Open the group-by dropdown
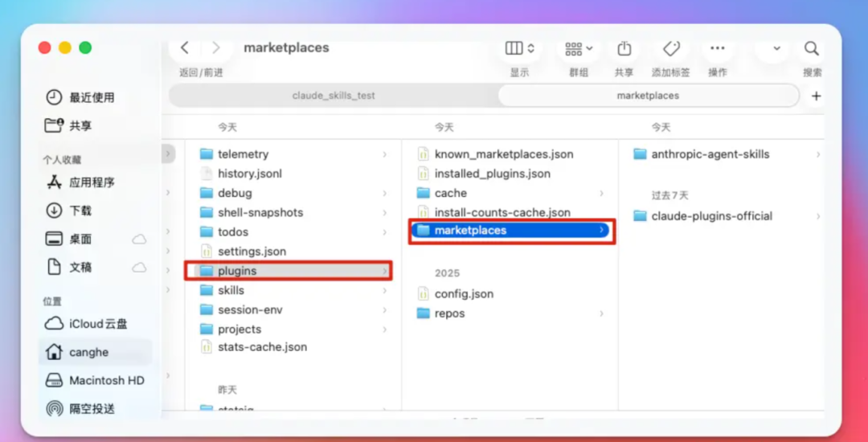The height and width of the screenshot is (442, 868). [x=579, y=48]
